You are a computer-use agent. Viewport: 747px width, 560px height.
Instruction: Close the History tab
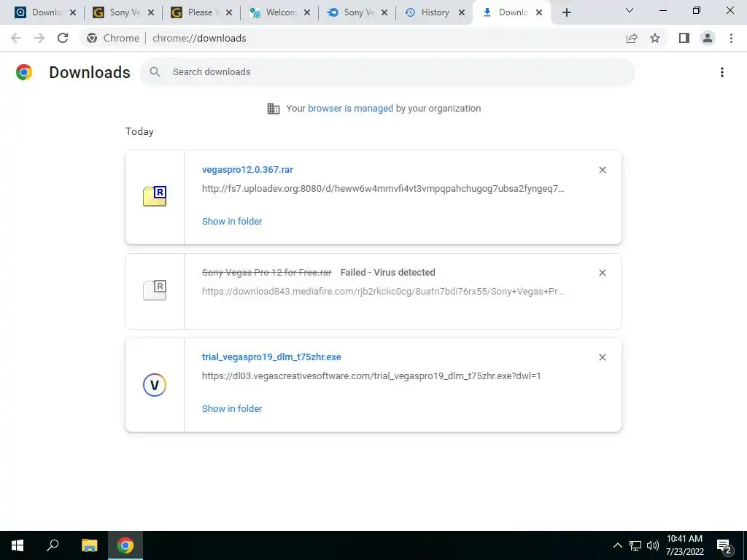click(x=462, y=13)
